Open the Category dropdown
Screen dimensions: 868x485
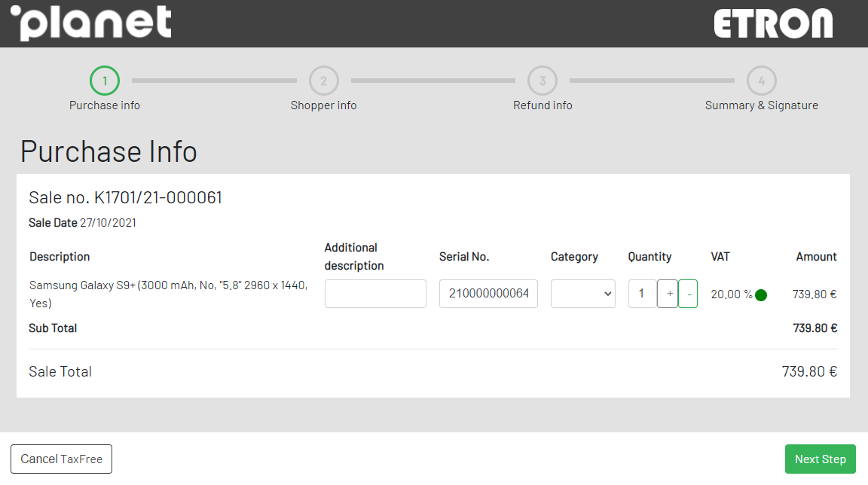pos(583,294)
